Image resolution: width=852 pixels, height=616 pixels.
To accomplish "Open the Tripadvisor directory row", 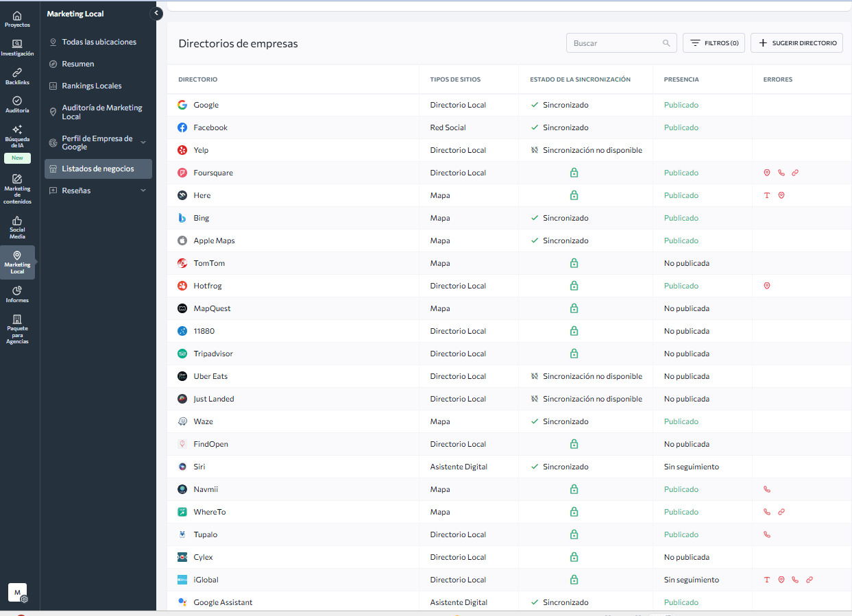I will pos(213,354).
